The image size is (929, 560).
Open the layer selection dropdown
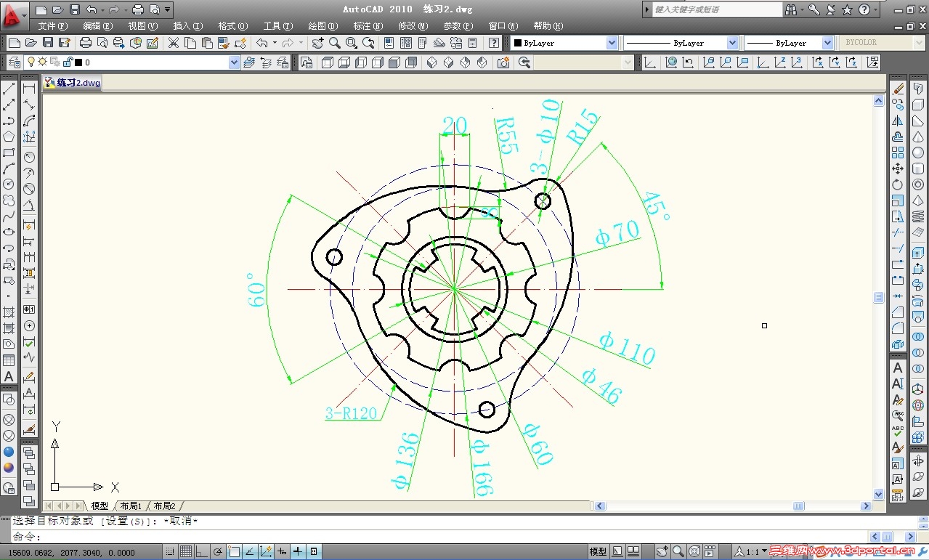[x=234, y=62]
